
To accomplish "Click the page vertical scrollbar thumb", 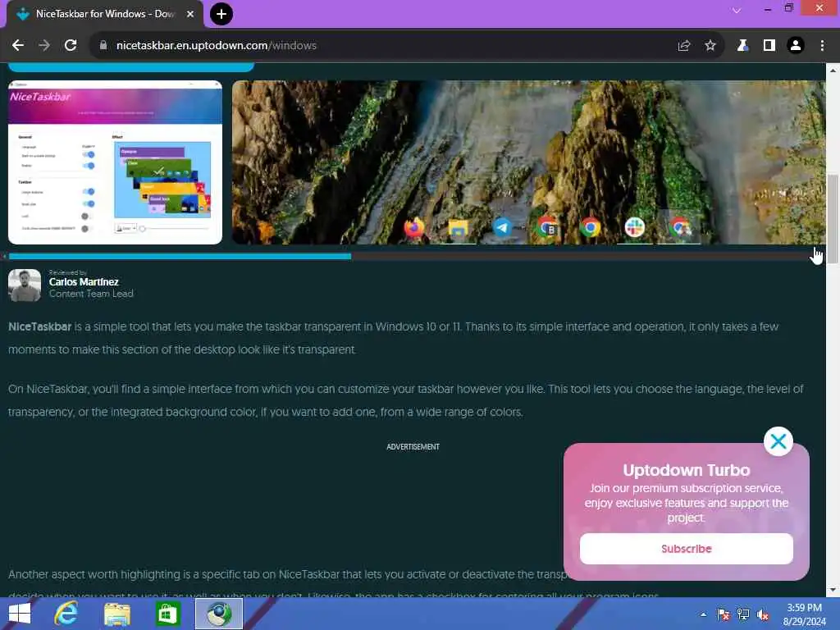I will pos(833,219).
